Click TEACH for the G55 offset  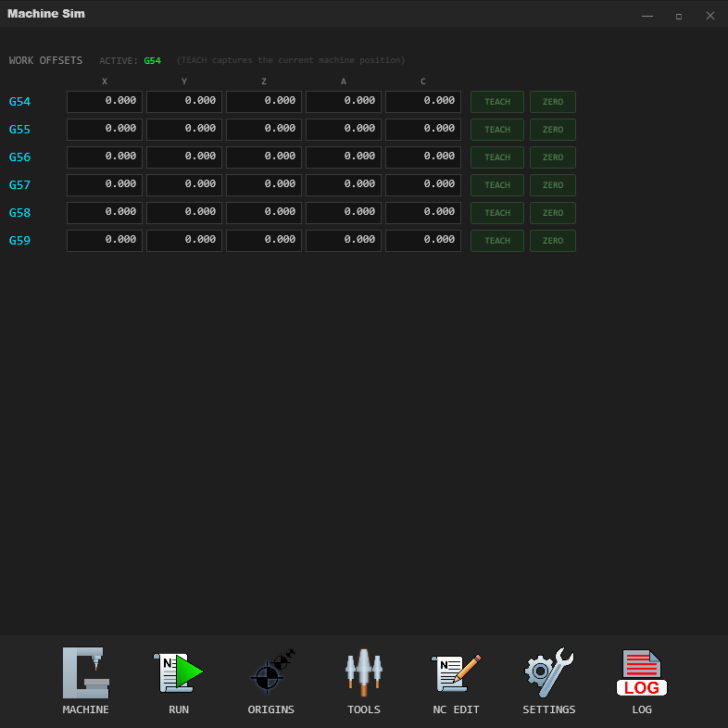497,130
